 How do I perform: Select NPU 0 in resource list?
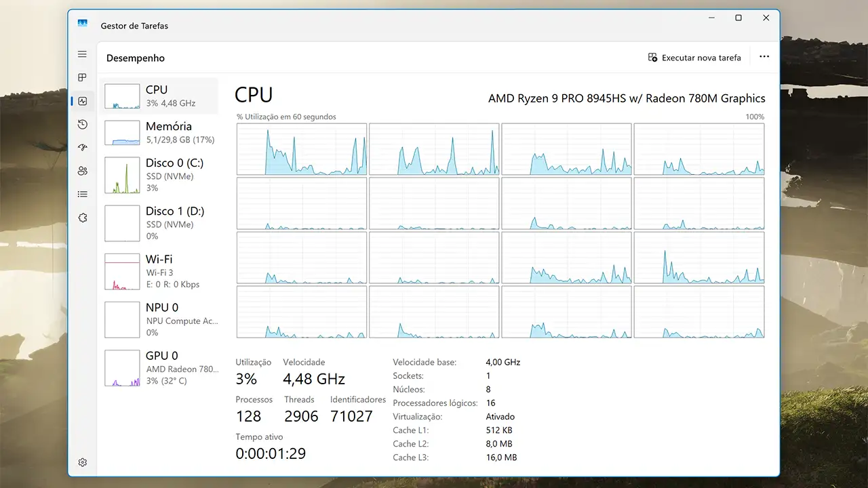coord(160,319)
